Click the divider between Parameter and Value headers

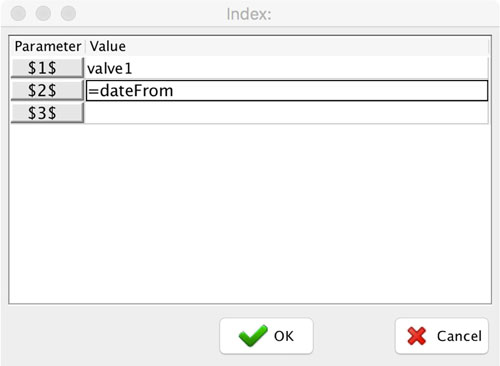coord(86,46)
